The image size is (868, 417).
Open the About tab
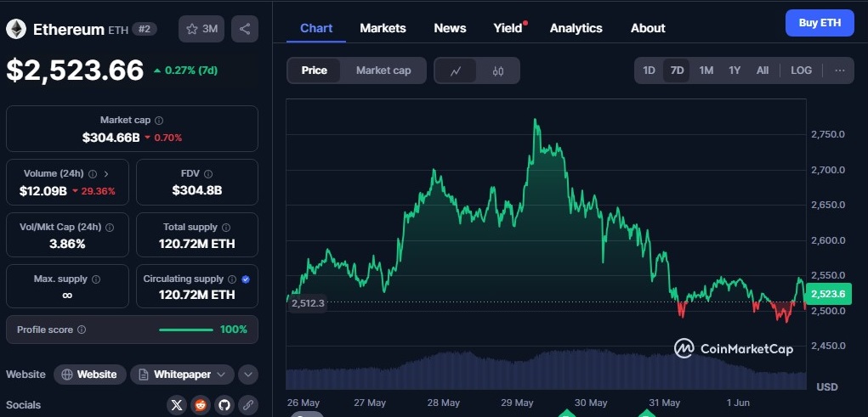[648, 28]
